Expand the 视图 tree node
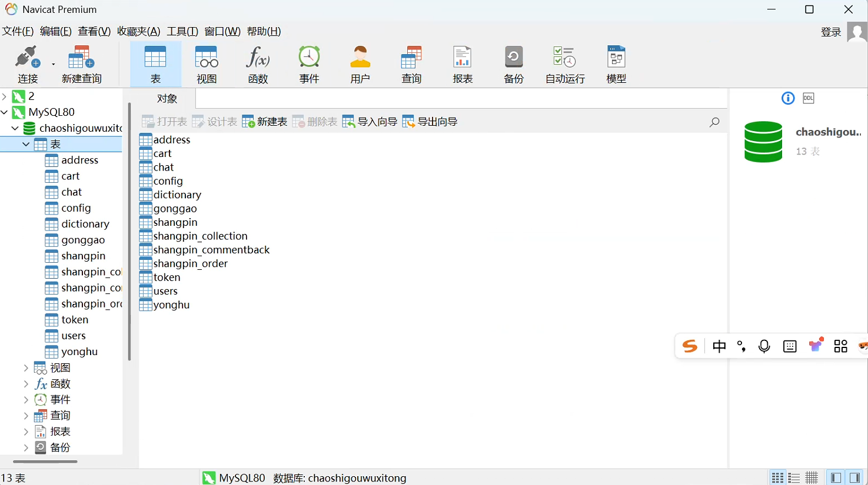 coord(26,367)
